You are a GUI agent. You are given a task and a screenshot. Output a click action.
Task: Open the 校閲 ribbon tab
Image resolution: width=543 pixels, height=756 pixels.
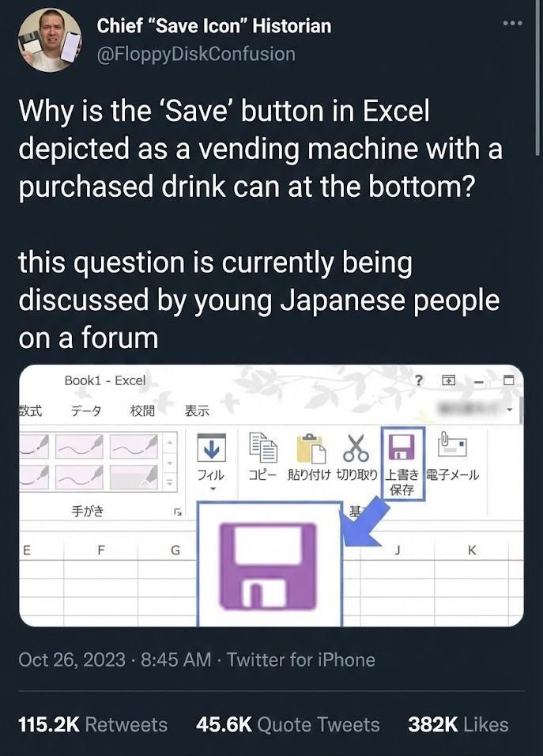[142, 410]
